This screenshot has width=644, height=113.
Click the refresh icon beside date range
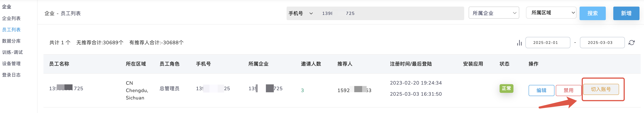pyautogui.click(x=631, y=43)
